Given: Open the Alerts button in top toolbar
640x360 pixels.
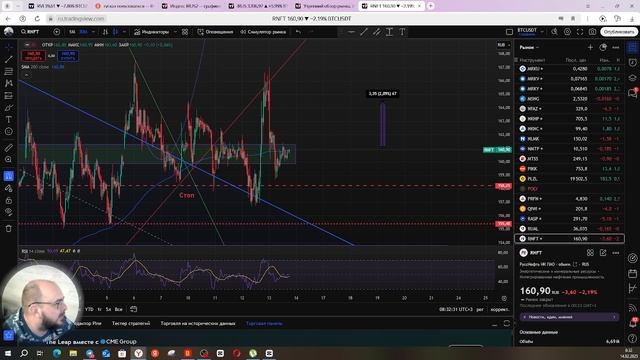Looking at the screenshot, I should tap(215, 32).
